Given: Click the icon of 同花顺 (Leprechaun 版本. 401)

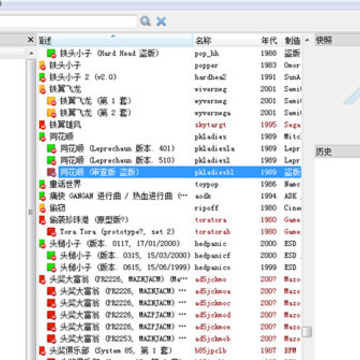Looking at the screenshot, I should pyautogui.click(x=51, y=149).
